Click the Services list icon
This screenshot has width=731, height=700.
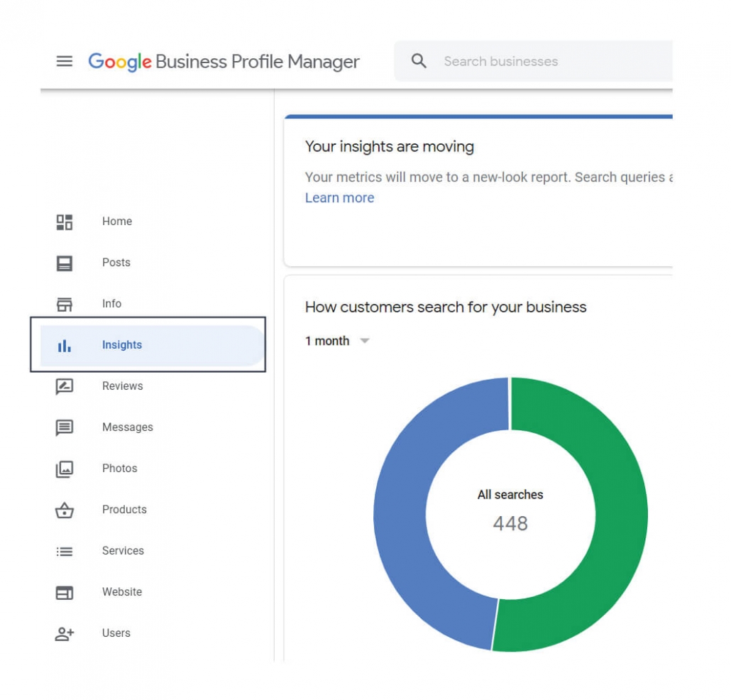click(x=64, y=551)
